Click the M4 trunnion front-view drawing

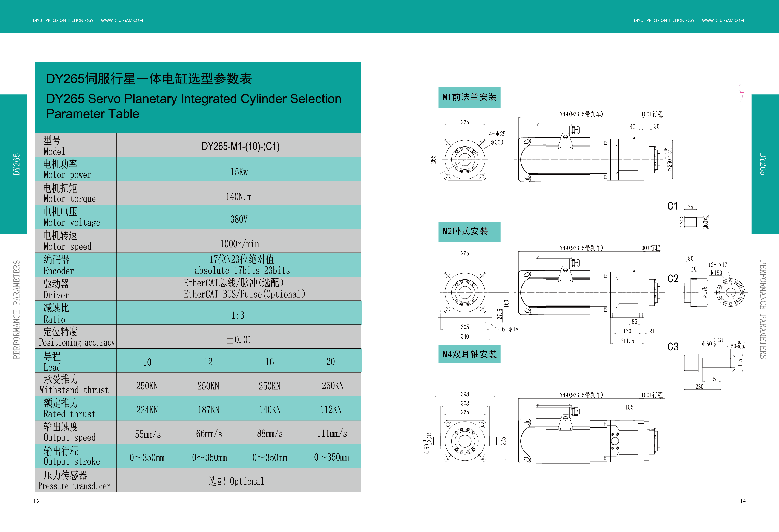click(465, 440)
